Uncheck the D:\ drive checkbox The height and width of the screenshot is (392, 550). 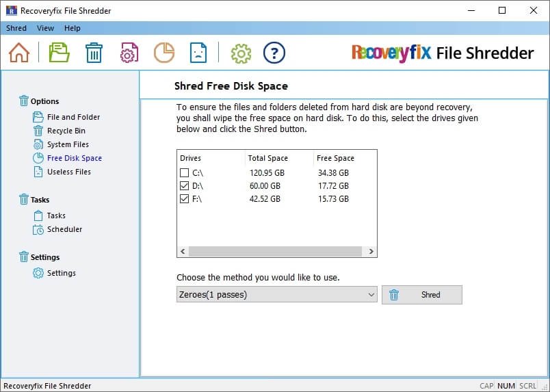coord(185,186)
